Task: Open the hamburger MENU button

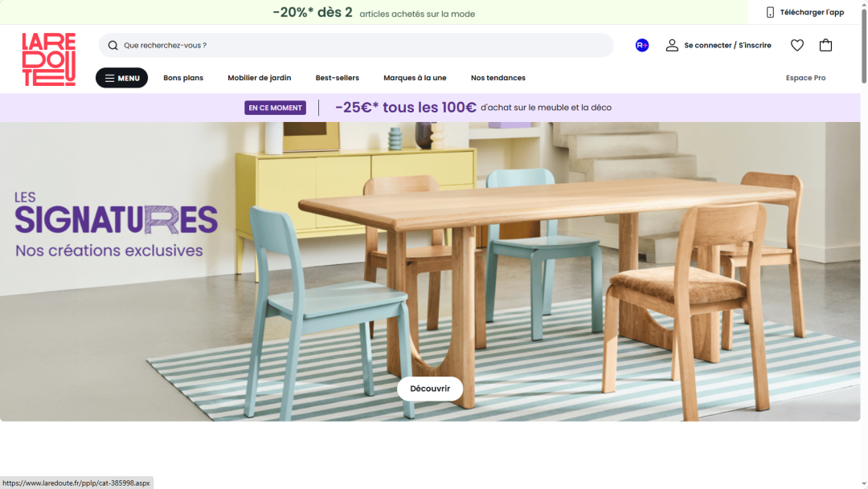Action: pos(122,78)
